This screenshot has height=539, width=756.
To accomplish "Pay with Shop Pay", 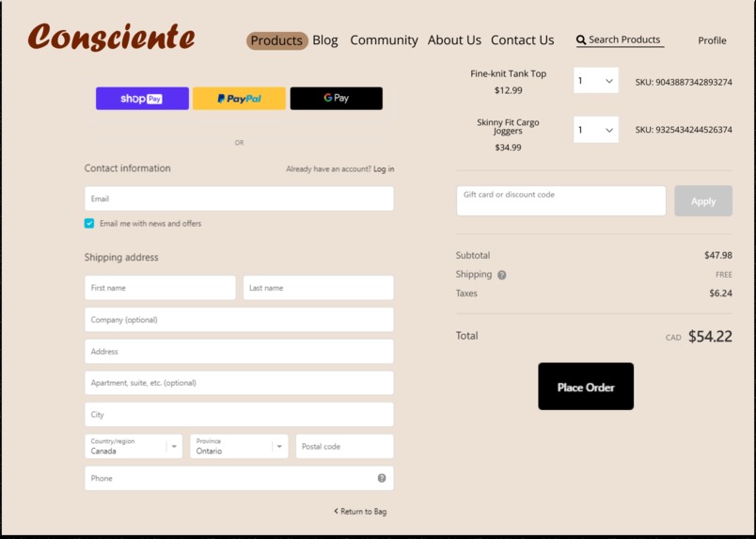I will point(142,99).
